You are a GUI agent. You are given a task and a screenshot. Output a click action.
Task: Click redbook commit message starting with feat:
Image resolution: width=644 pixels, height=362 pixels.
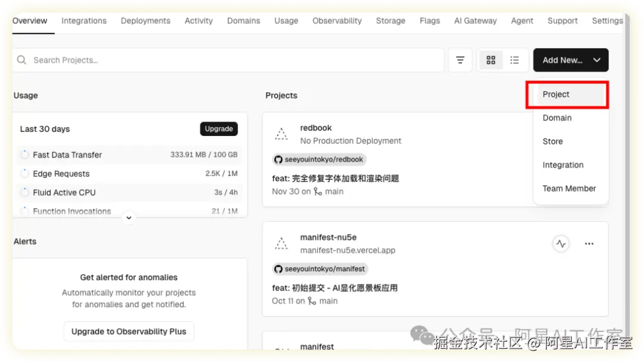[x=336, y=179]
